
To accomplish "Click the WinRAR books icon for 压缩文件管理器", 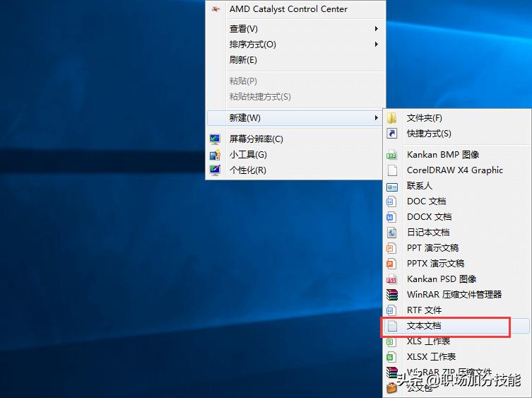I will coord(392,295).
